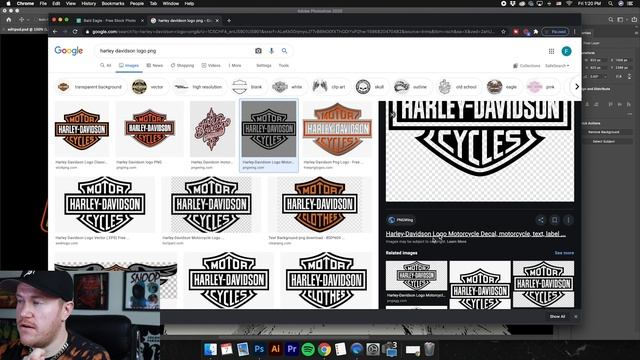Click the large preview logo image

point(480,151)
